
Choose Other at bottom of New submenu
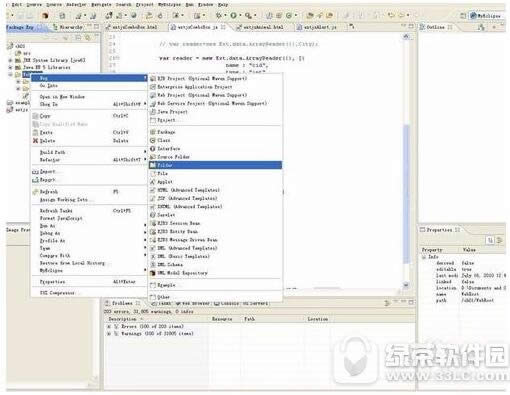(x=215, y=297)
